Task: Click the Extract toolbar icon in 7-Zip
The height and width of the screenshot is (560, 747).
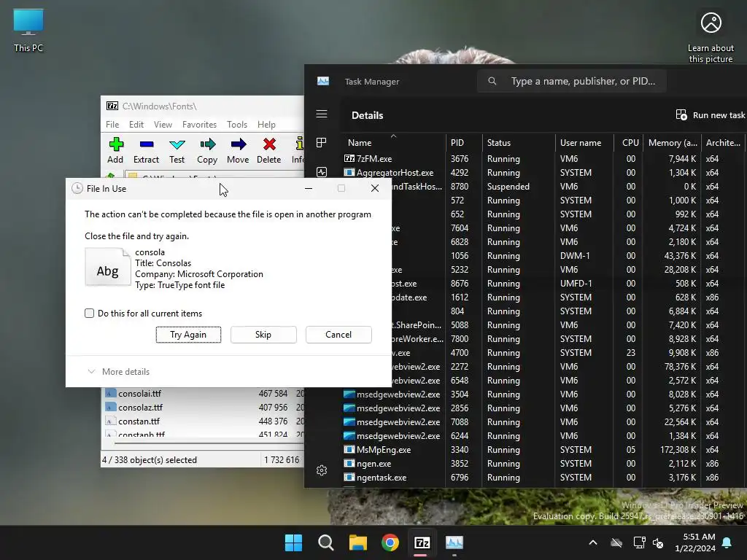Action: coord(146,144)
